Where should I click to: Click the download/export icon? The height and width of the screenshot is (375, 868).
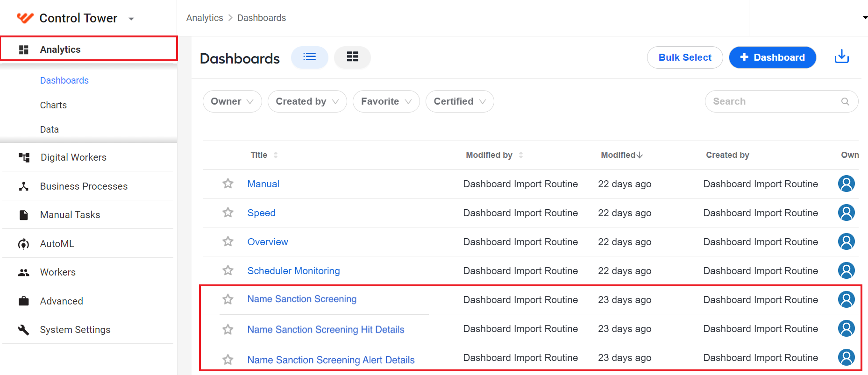841,57
